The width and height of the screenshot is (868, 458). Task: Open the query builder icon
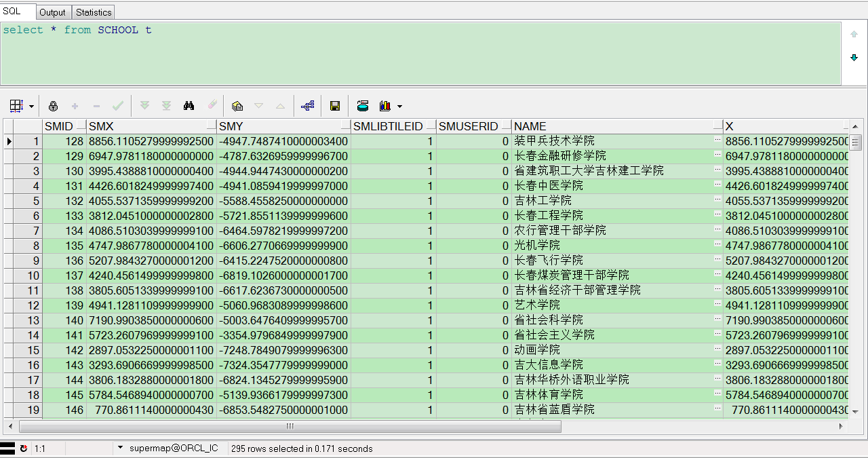[307, 106]
